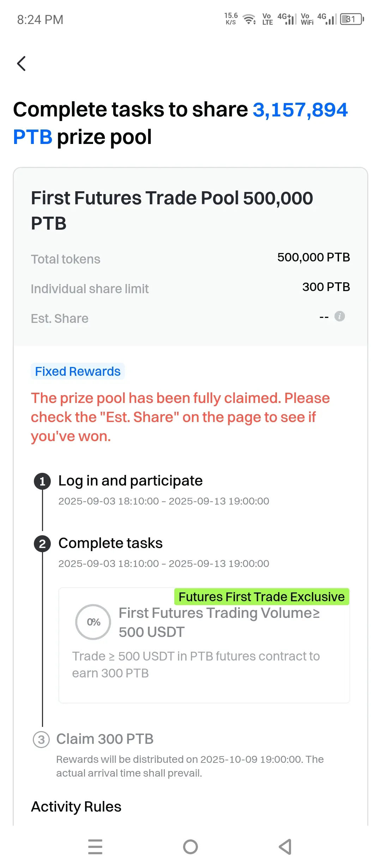Tap the 0% progress ring
381x868 pixels.
coord(93,622)
